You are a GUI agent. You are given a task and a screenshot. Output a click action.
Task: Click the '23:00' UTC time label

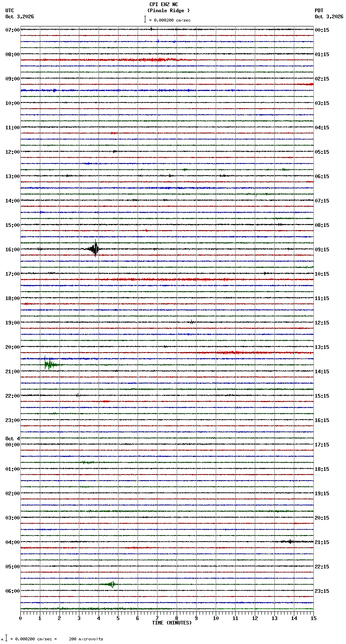[13, 420]
